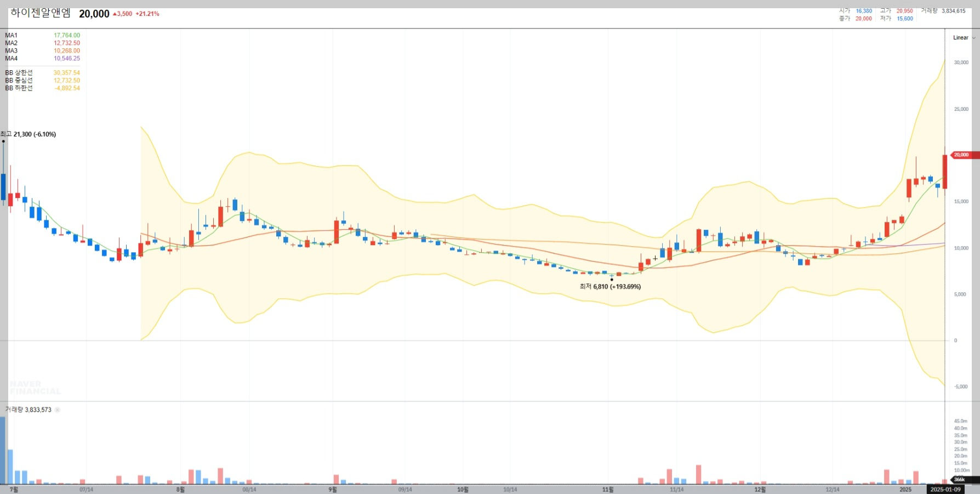The width and height of the screenshot is (980, 494).
Task: Remove the 거래량 volume indicator with the X icon
Action: coord(58,410)
